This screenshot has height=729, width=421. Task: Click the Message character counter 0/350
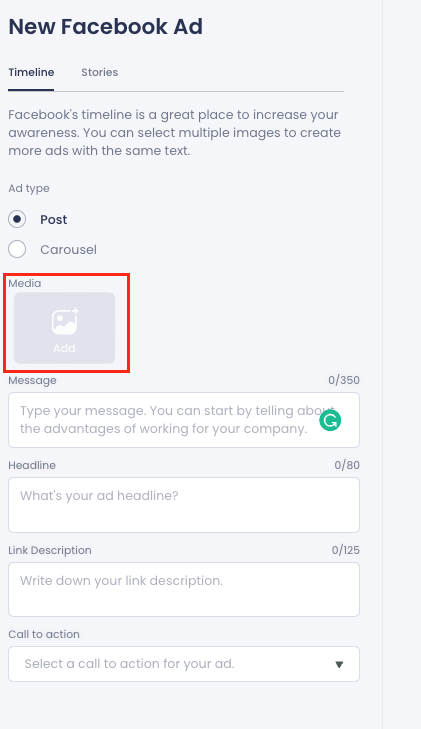click(x=344, y=380)
